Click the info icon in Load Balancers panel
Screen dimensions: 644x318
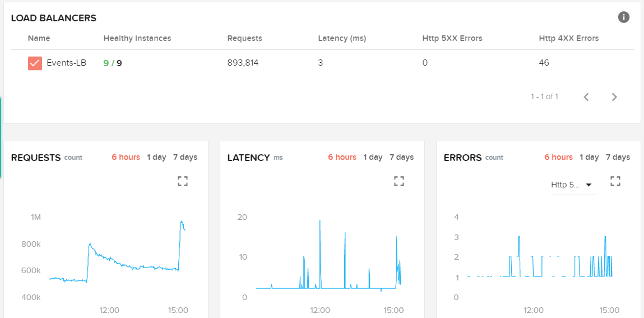(x=623, y=17)
